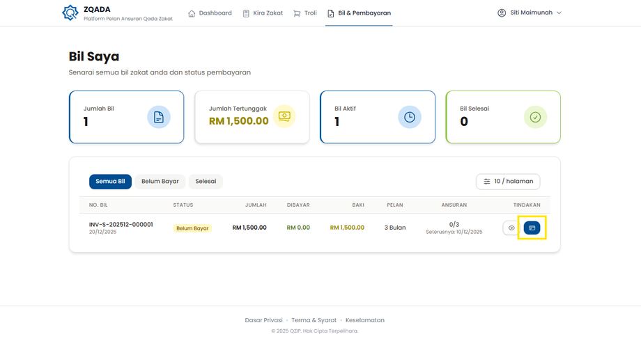Click the user profile avatar icon

tap(502, 13)
